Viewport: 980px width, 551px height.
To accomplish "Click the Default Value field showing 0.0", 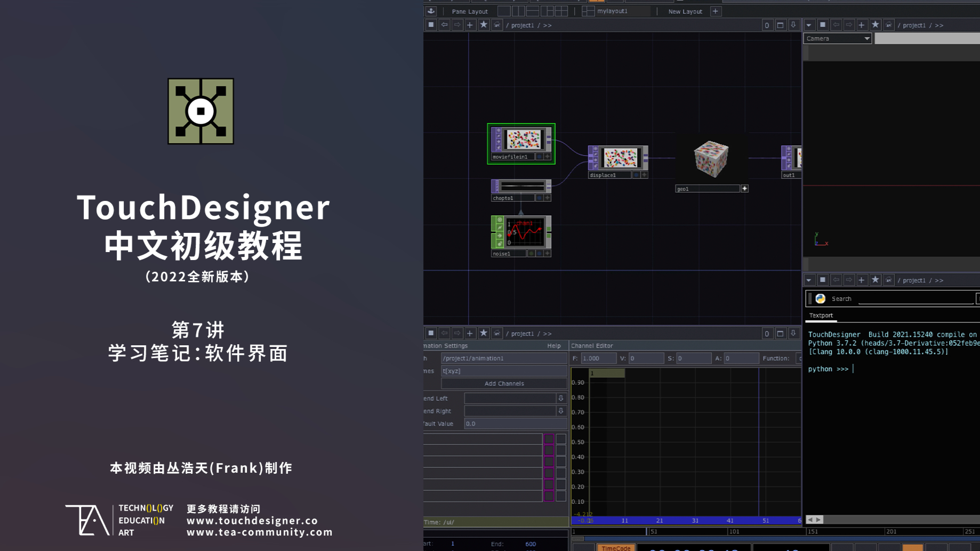I will coord(516,424).
